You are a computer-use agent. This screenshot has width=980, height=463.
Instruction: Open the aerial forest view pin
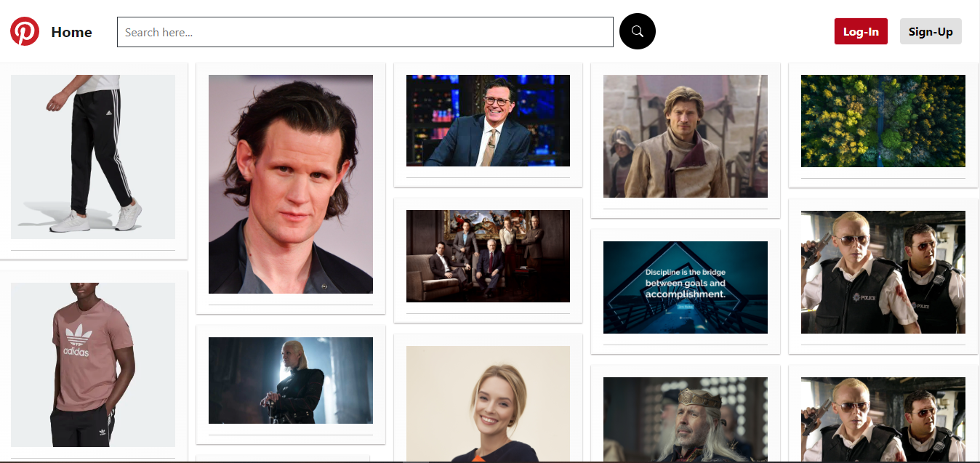click(883, 121)
